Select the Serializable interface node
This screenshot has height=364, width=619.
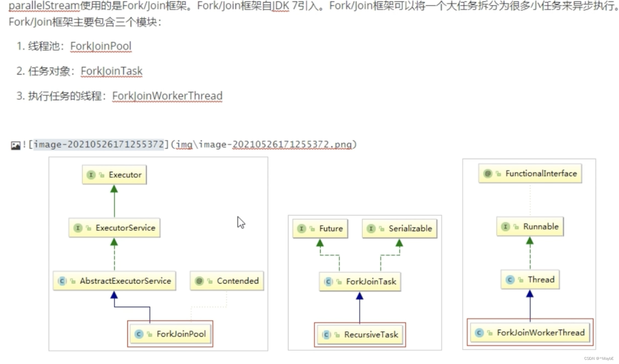point(399,228)
